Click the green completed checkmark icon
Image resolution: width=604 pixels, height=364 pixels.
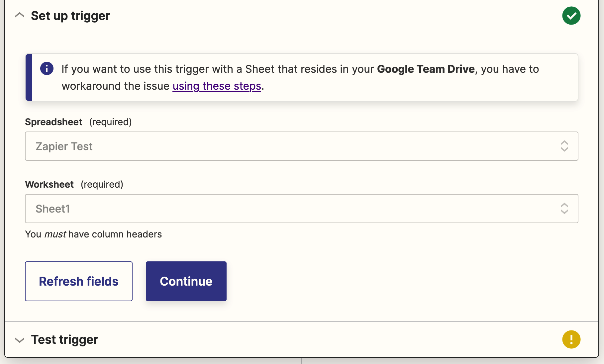pos(571,16)
